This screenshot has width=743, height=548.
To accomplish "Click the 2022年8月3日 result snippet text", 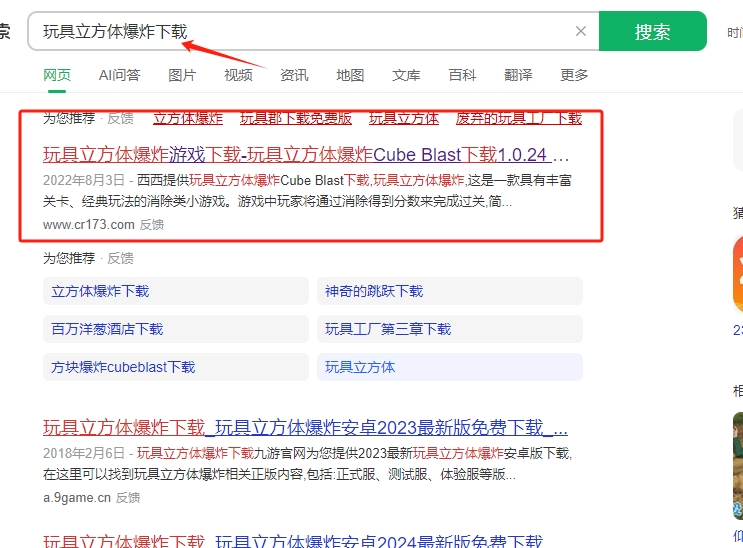I will pos(307,191).
